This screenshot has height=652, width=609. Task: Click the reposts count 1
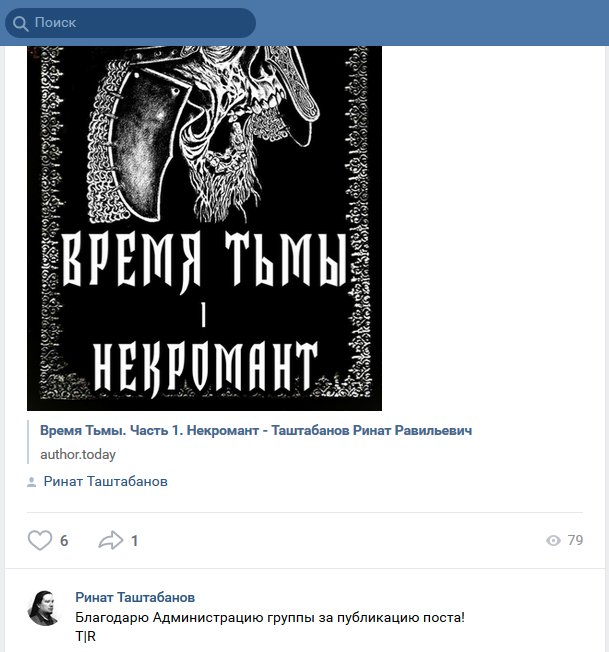coord(134,541)
